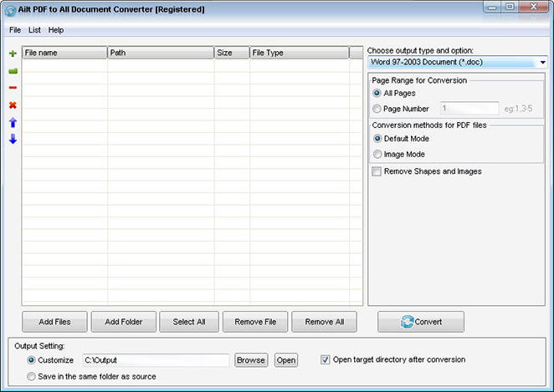
Task: Click Open next to the output path
Action: [286, 360]
